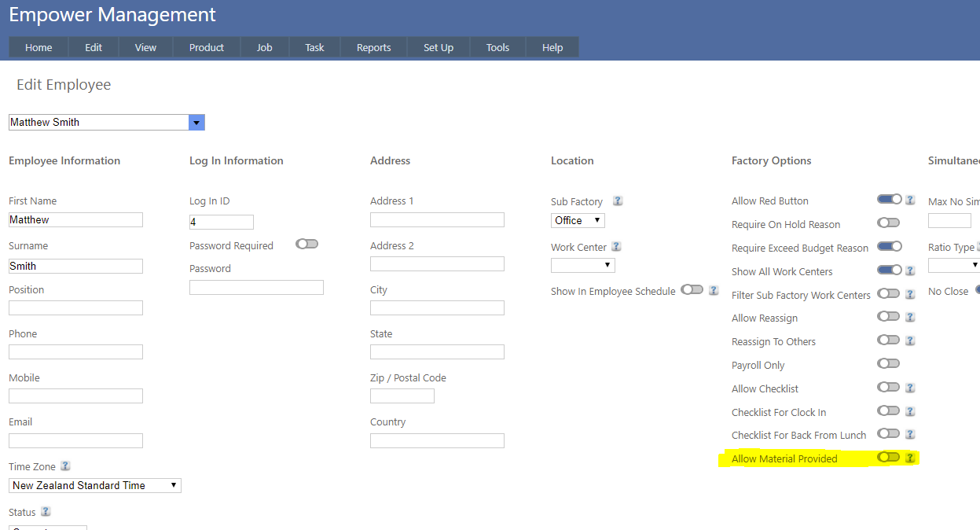Click the Home menu button
Viewport: 980px width, 530px height.
[x=39, y=48]
